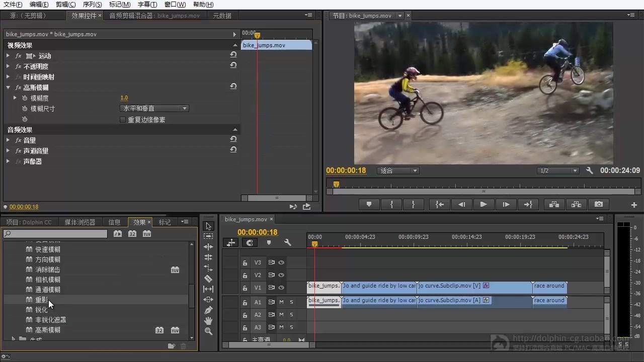644x362 pixels.
Task: Open timeline display settings wrench
Action: [287, 242]
